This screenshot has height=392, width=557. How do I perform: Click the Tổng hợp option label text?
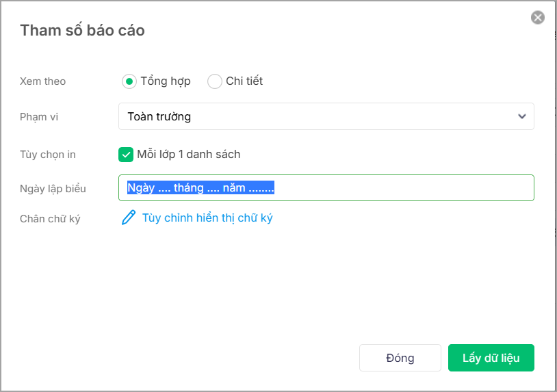pos(166,81)
